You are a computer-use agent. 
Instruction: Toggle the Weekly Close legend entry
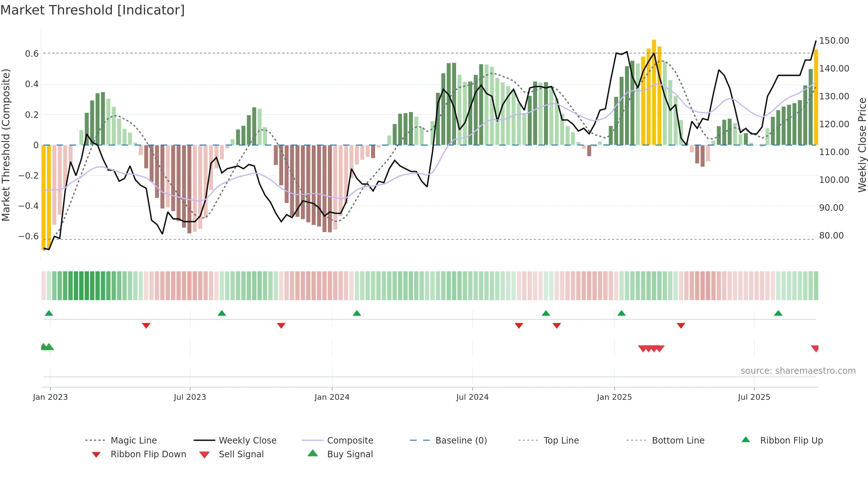(x=235, y=440)
